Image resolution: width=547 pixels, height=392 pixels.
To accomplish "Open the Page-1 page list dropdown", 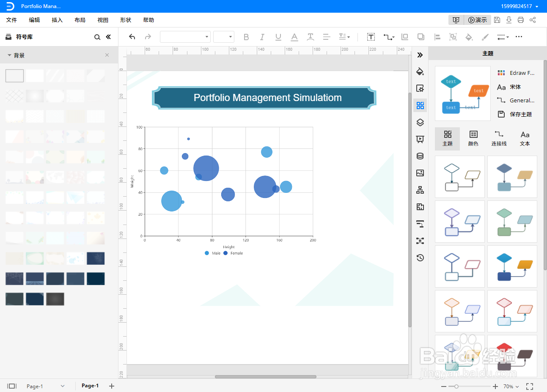I will [45, 386].
